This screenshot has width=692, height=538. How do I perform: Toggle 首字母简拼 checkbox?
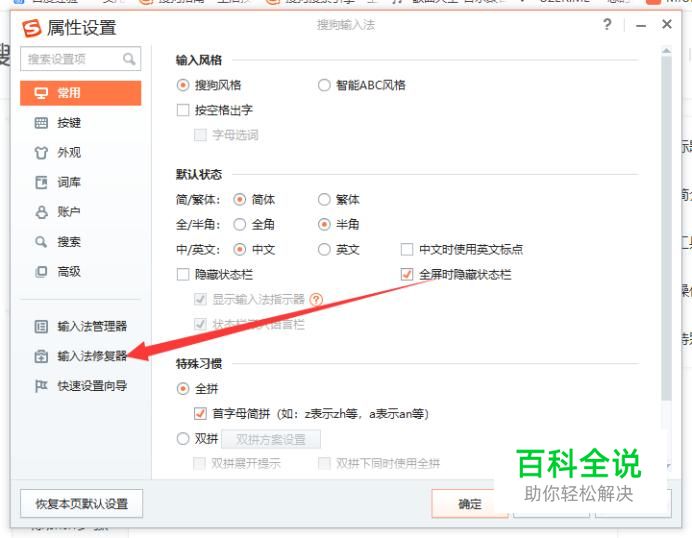[x=200, y=414]
